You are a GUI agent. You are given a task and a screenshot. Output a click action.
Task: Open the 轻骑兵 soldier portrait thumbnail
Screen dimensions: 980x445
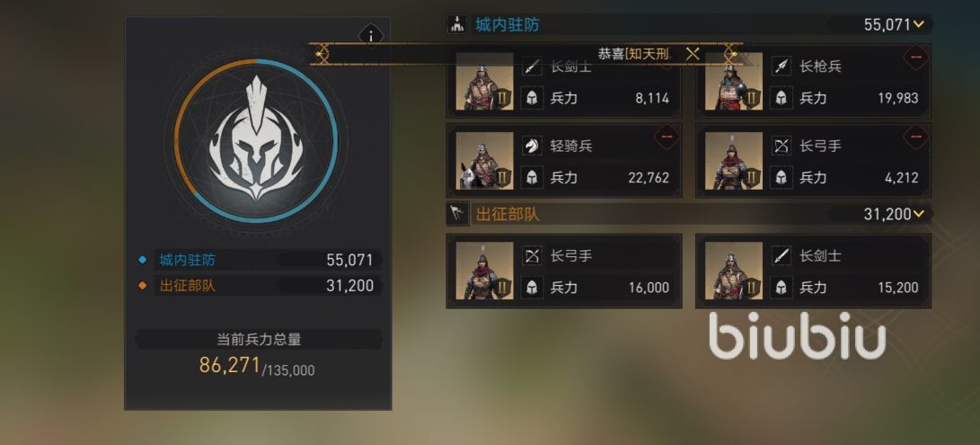click(484, 161)
